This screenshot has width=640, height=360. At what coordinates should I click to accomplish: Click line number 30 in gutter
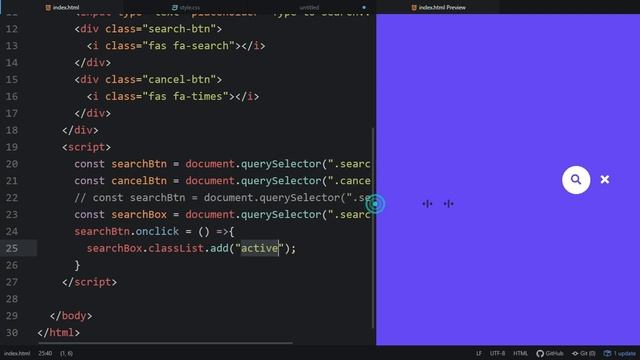(x=12, y=333)
